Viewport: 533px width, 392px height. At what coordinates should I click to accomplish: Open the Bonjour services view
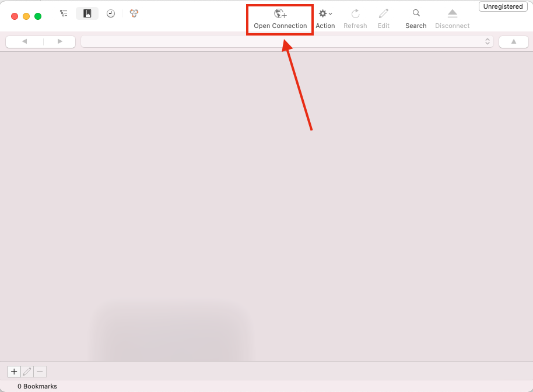coord(134,13)
